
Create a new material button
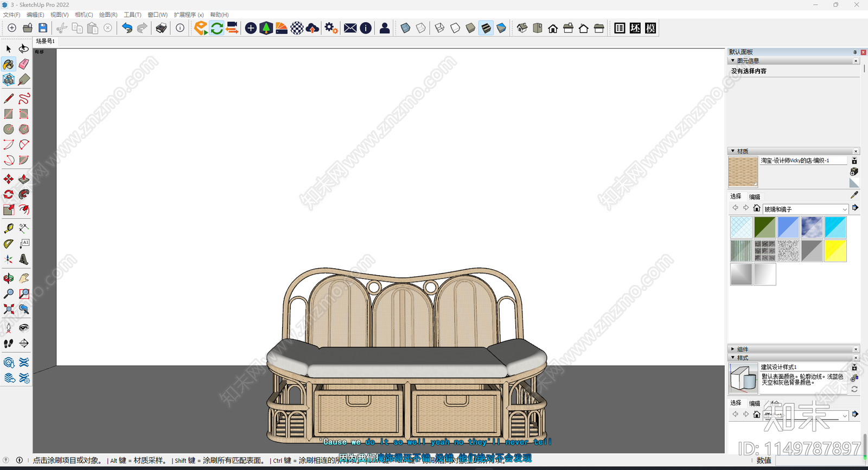click(x=854, y=172)
